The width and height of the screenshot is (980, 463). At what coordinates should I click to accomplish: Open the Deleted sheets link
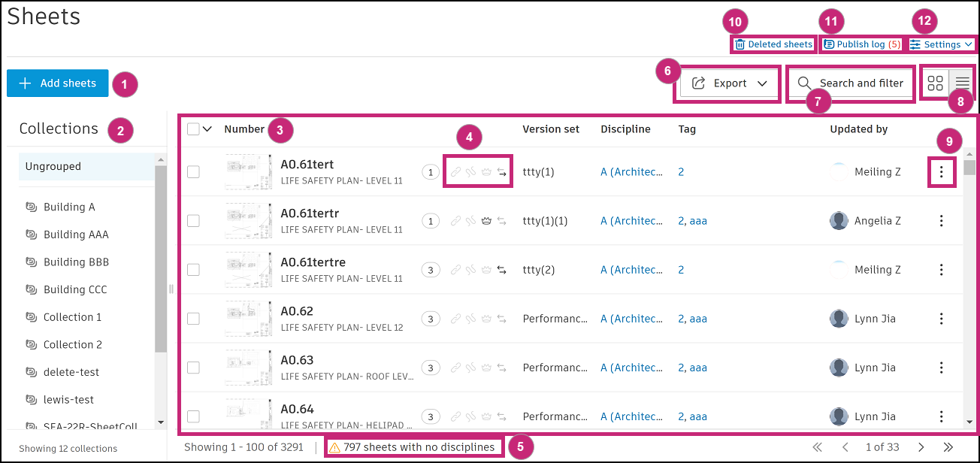773,44
